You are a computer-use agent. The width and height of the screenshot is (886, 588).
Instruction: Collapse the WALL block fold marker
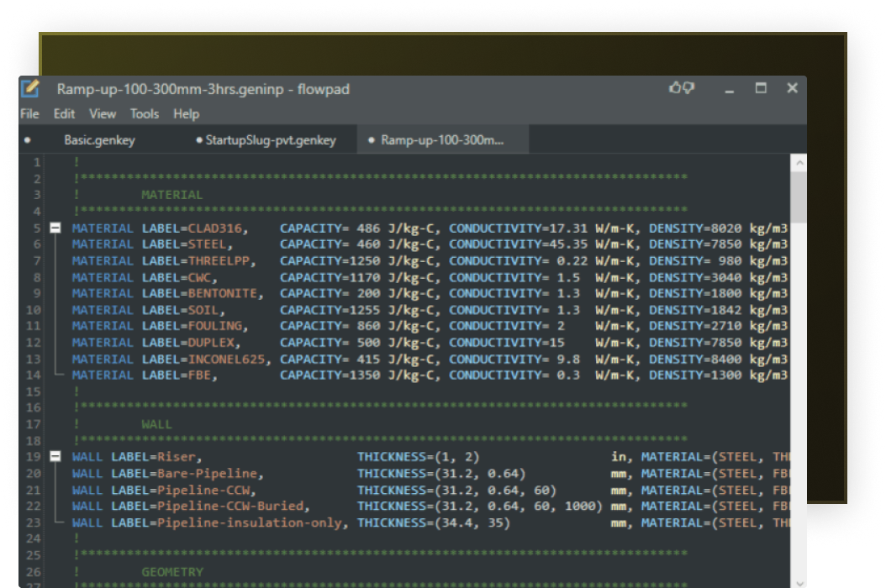coord(55,457)
